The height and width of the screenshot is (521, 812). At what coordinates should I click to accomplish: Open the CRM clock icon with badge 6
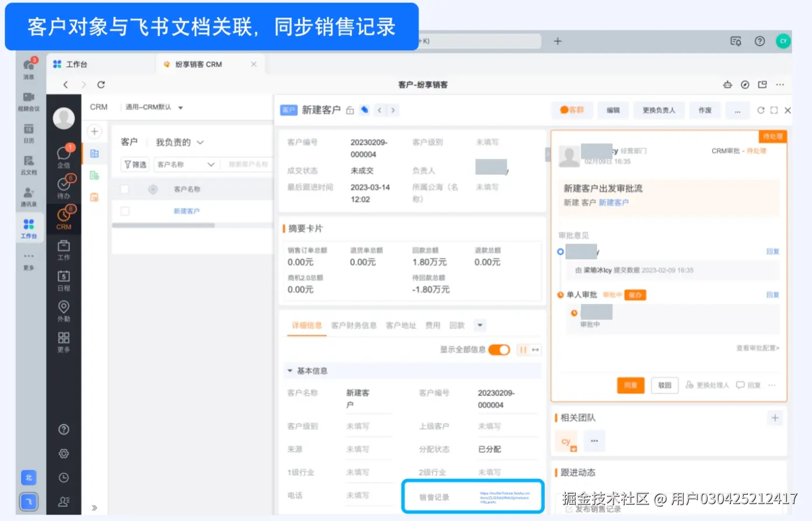point(64,214)
